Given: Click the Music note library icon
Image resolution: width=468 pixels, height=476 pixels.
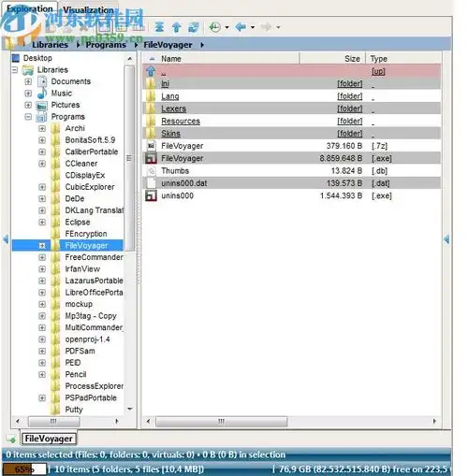Looking at the screenshot, I should pos(42,94).
